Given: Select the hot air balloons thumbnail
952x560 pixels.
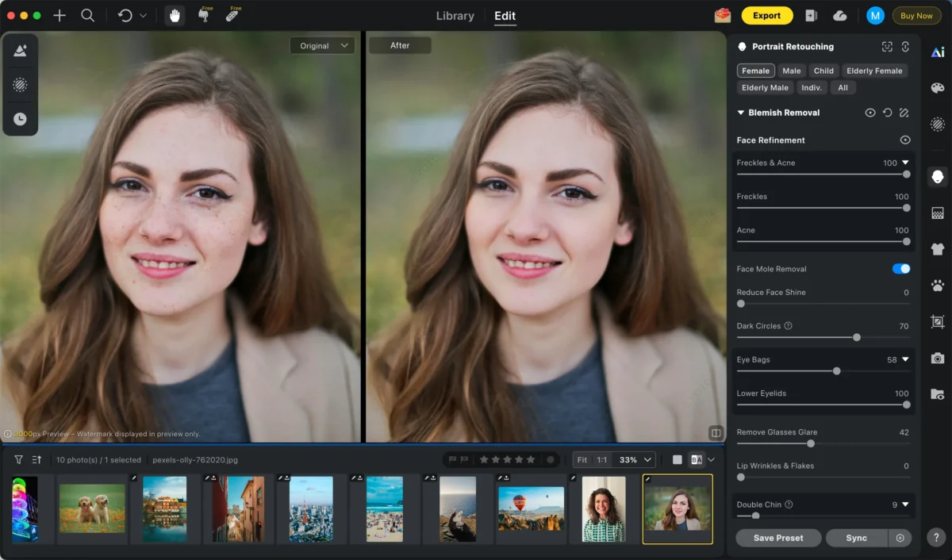Looking at the screenshot, I should [x=531, y=508].
